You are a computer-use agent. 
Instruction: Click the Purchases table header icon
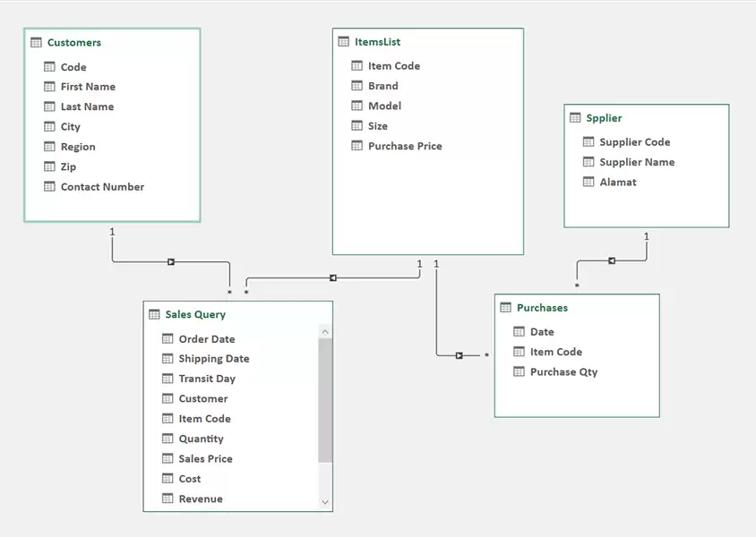(x=506, y=308)
